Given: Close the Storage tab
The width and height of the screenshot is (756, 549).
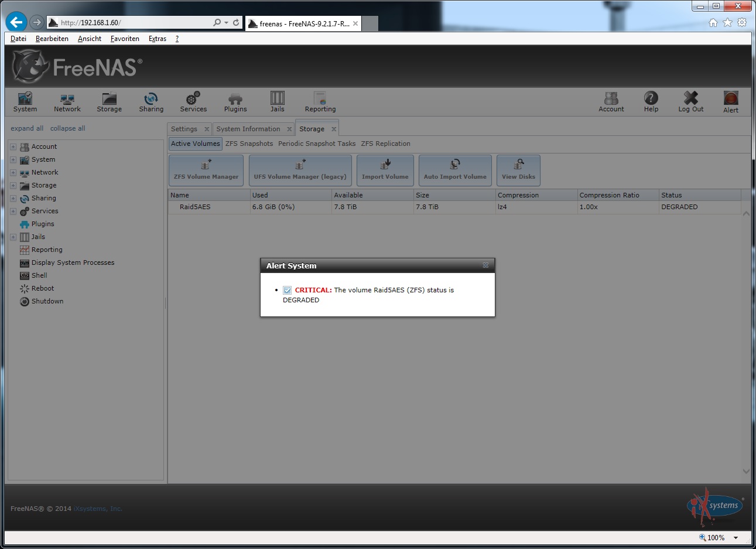Looking at the screenshot, I should pyautogui.click(x=334, y=129).
